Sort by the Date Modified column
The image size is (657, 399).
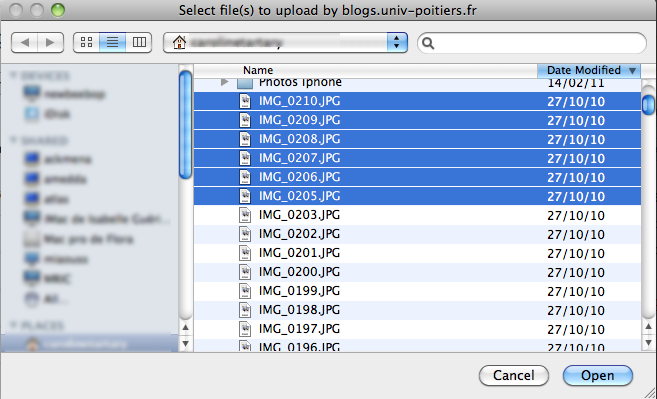tap(588, 70)
